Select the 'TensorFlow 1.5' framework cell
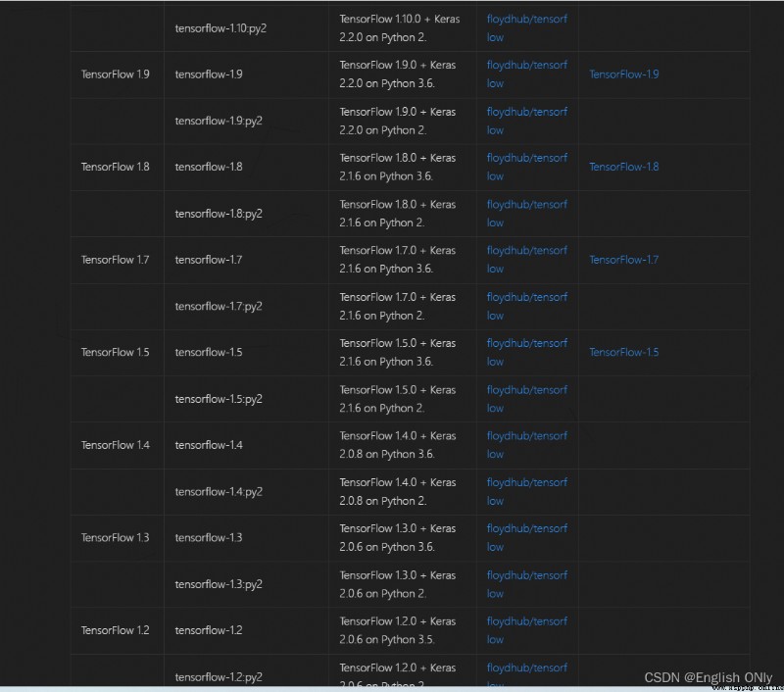The image size is (784, 692). (116, 353)
